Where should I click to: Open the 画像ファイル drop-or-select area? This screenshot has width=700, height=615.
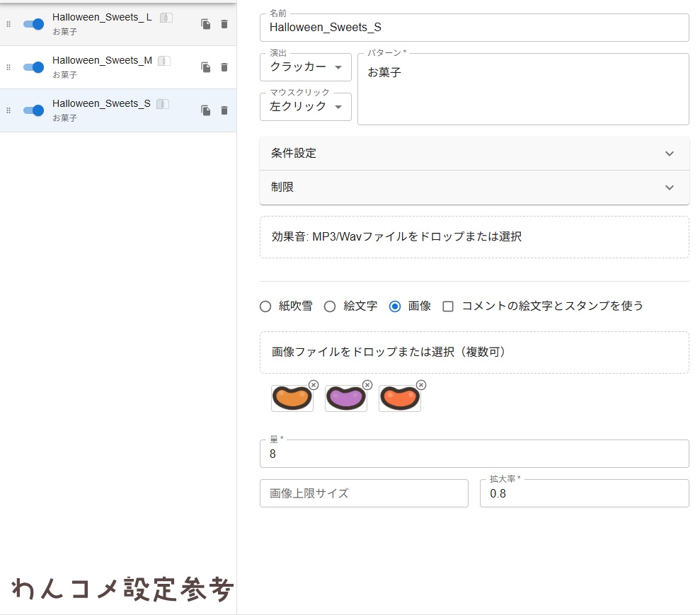tap(474, 352)
